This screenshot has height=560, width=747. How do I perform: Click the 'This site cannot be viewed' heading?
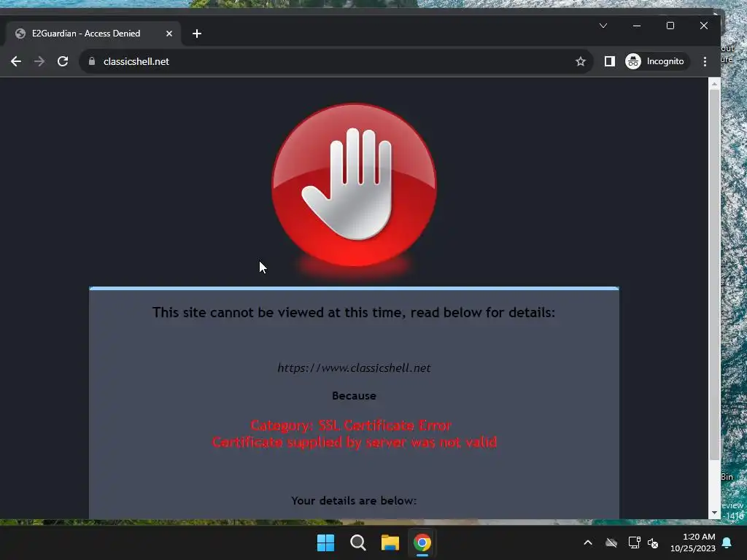[x=354, y=313]
